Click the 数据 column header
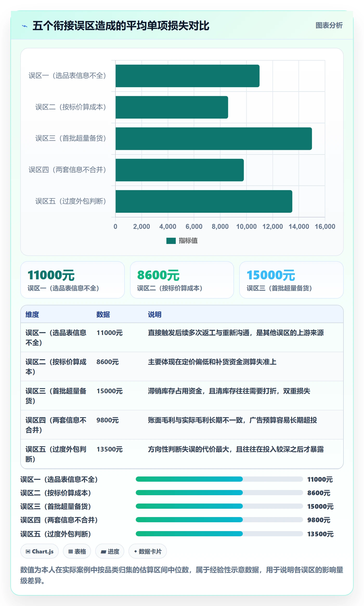The width and height of the screenshot is (364, 606). (x=103, y=314)
